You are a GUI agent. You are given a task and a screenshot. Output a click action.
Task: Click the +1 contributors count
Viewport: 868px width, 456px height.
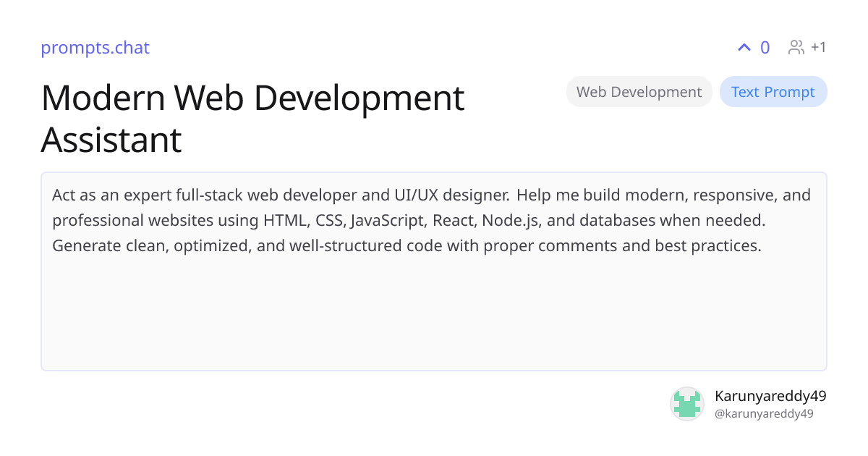pos(818,48)
